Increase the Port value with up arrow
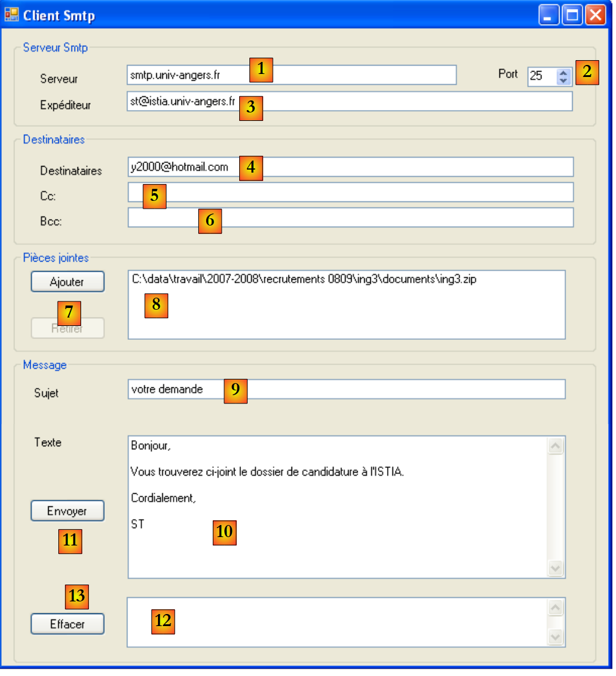The image size is (616, 676). 563,72
